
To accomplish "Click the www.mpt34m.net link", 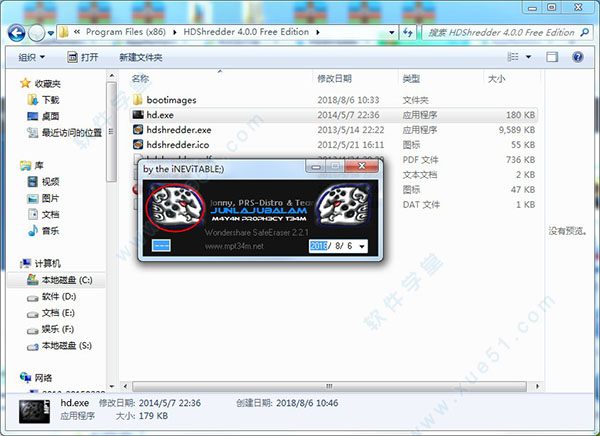I will tap(234, 246).
